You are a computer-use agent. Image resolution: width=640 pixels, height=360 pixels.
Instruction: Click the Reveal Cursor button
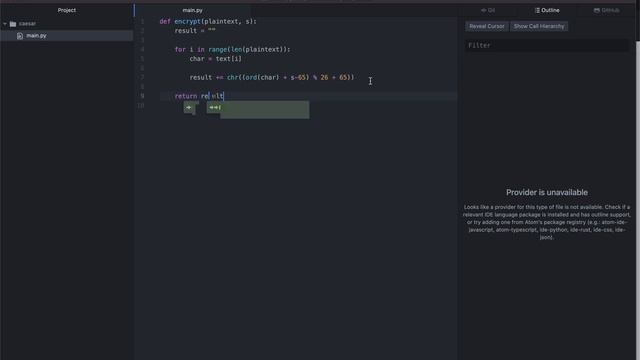pyautogui.click(x=487, y=26)
